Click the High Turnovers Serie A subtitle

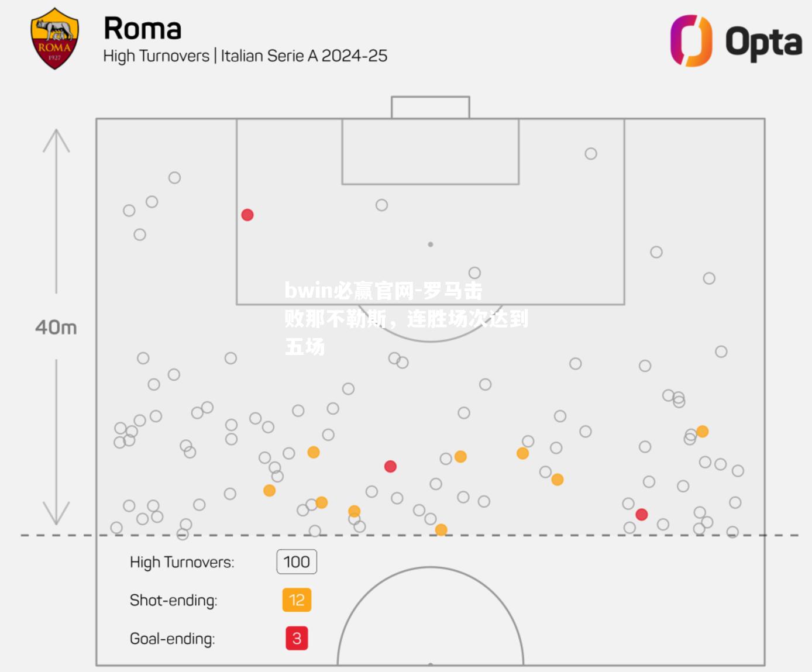pyautogui.click(x=245, y=56)
